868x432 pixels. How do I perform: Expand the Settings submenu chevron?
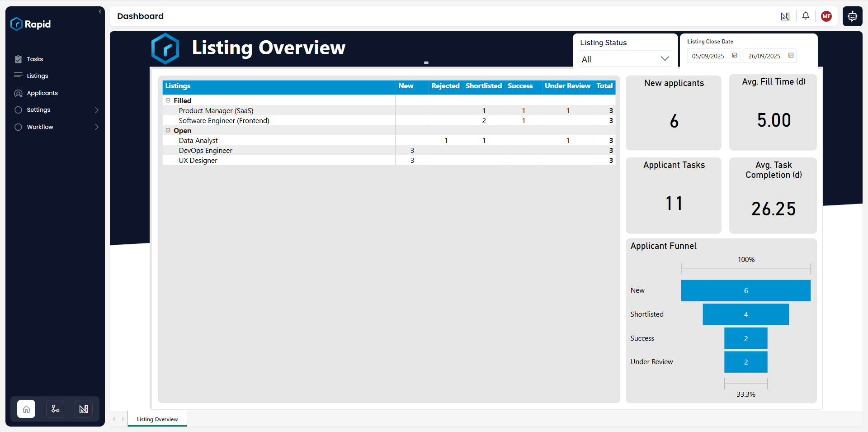pyautogui.click(x=96, y=110)
